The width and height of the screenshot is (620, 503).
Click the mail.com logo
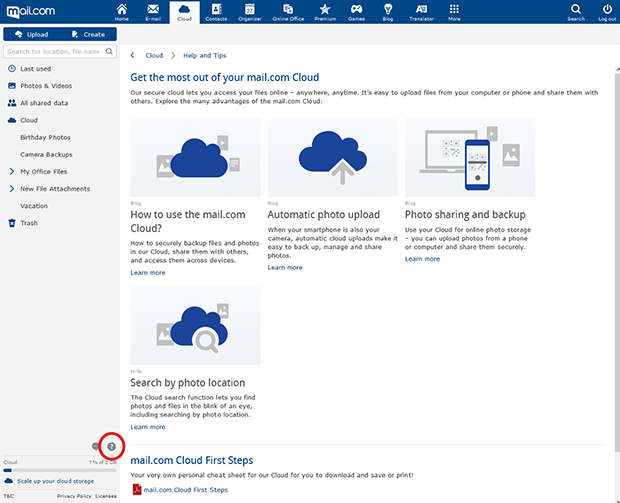pos(31,11)
